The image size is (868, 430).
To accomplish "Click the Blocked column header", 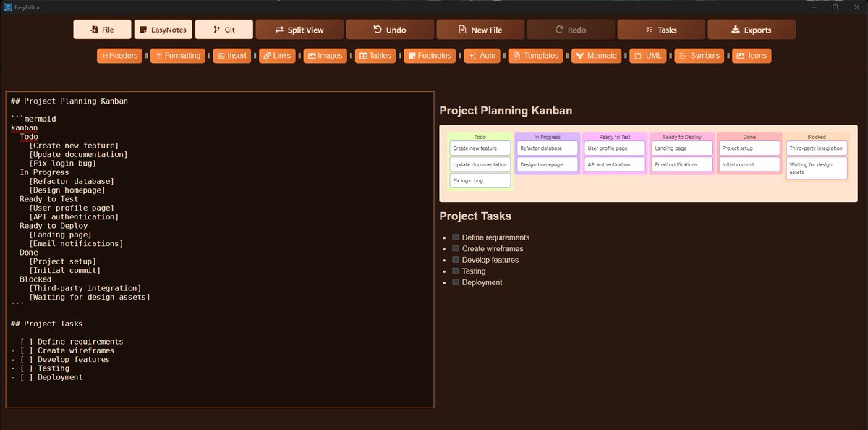I will click(x=817, y=137).
